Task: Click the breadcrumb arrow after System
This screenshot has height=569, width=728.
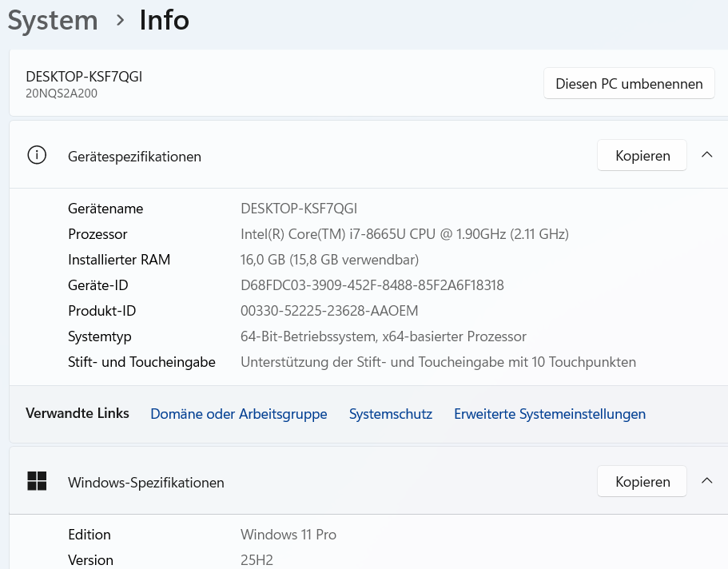Action: pos(120,21)
